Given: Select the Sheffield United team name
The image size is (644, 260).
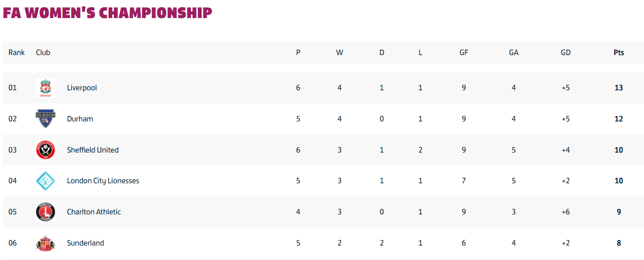Looking at the screenshot, I should (x=93, y=150).
